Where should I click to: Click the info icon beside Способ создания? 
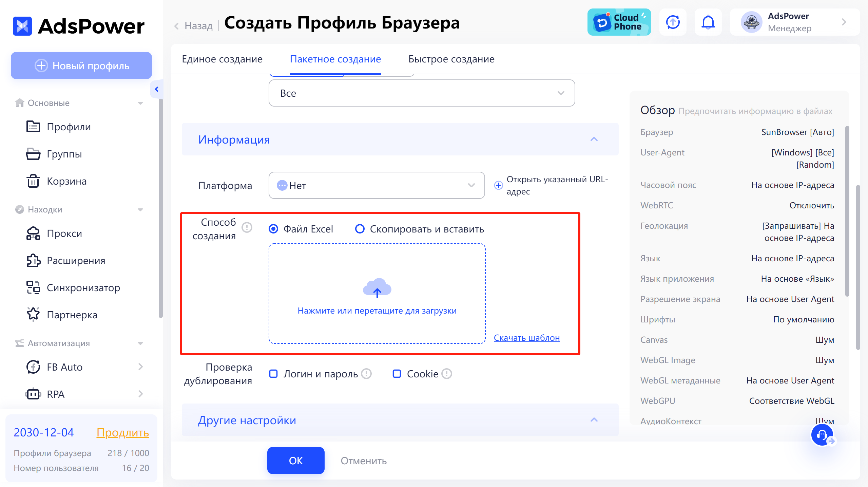tap(247, 227)
